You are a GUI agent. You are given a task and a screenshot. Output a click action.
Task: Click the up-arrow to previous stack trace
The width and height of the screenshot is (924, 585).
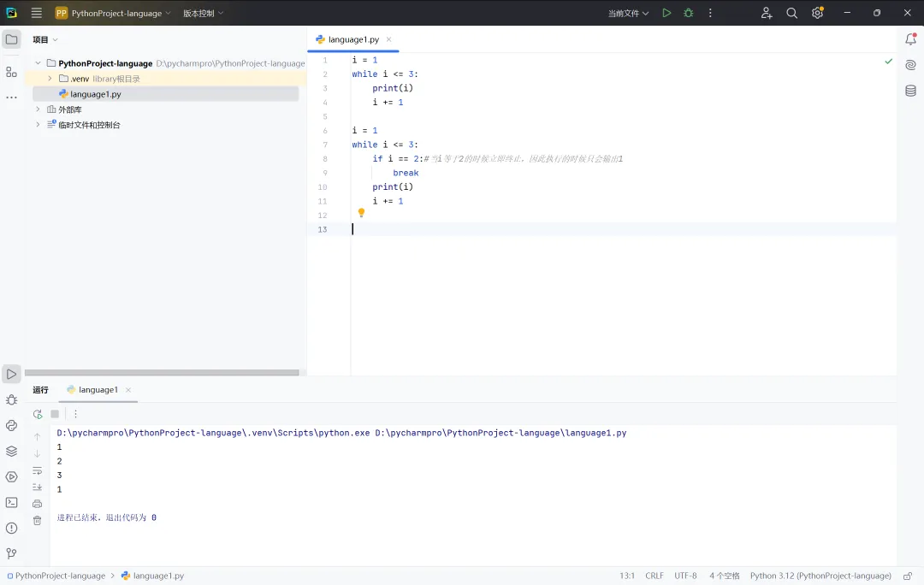pyautogui.click(x=37, y=437)
